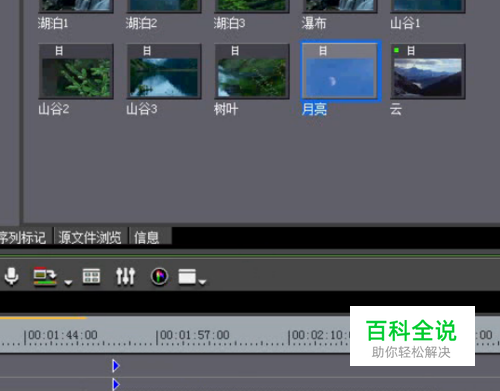500x391 pixels.
Task: Expand the dropdown arrow beside the window layout icon
Action: (202, 282)
